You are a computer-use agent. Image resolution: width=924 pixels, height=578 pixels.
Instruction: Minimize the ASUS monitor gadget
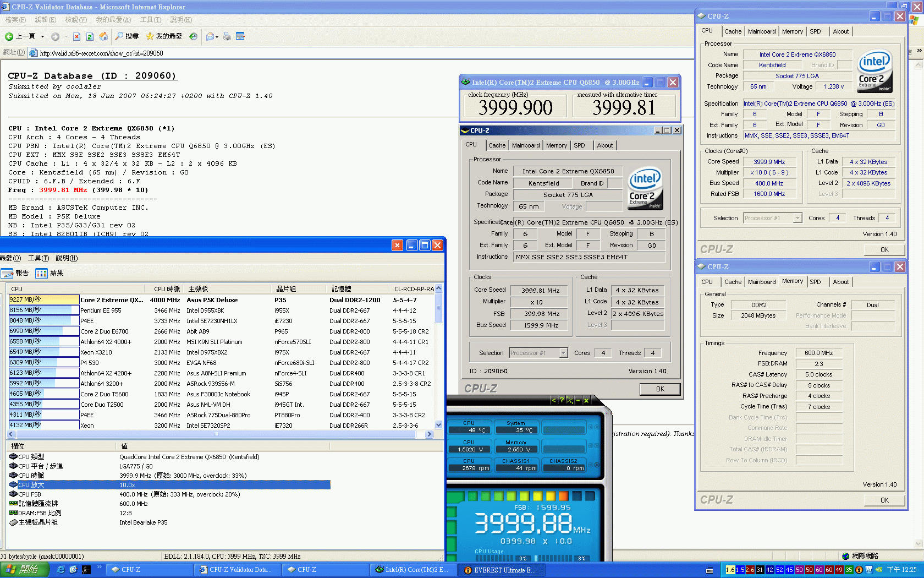coord(578,400)
